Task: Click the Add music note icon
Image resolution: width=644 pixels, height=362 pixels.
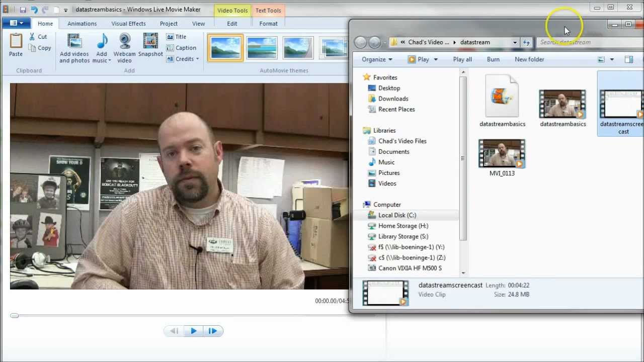Action: pyautogui.click(x=102, y=42)
